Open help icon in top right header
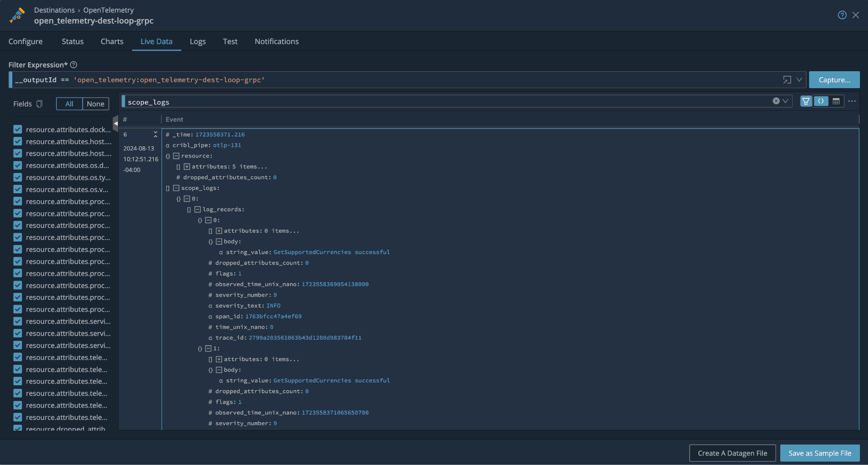Screen dimensions: 868x465 pyautogui.click(x=842, y=15)
